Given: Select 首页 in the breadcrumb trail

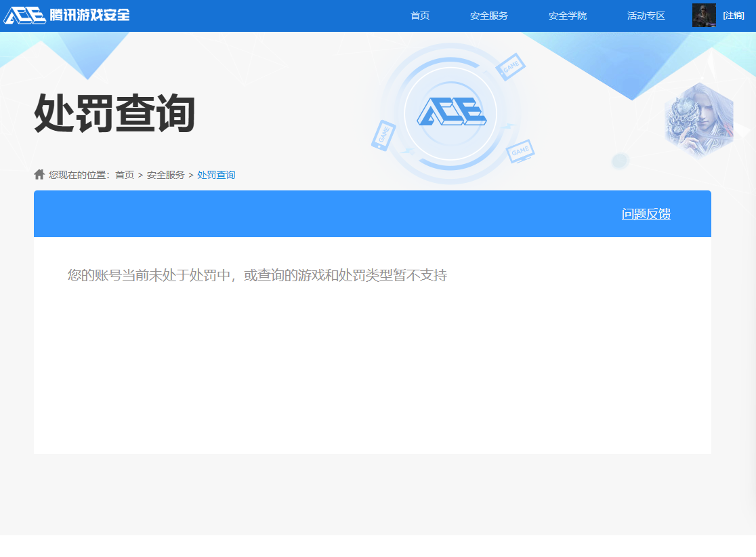Looking at the screenshot, I should pos(126,174).
